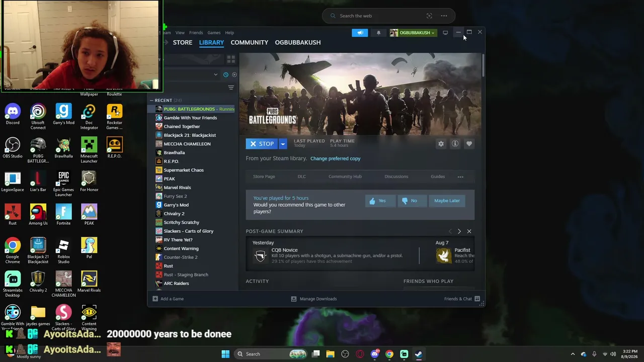Open the Steam announcements megaphone button

click(360, 33)
